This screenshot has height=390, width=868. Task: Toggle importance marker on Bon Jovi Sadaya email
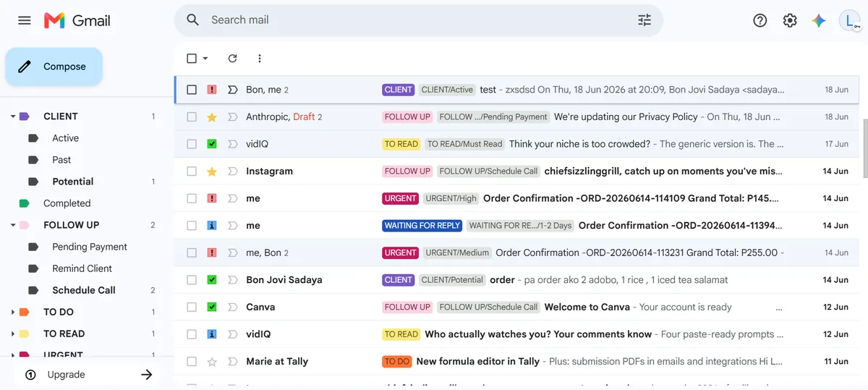click(233, 280)
